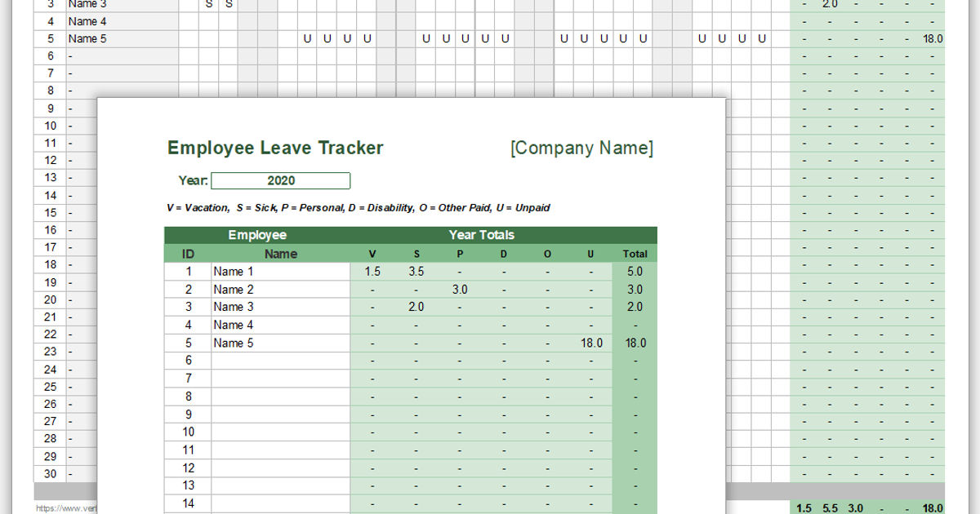The width and height of the screenshot is (980, 514).
Task: Select row number 10 in the background sheet
Action: click(x=50, y=125)
